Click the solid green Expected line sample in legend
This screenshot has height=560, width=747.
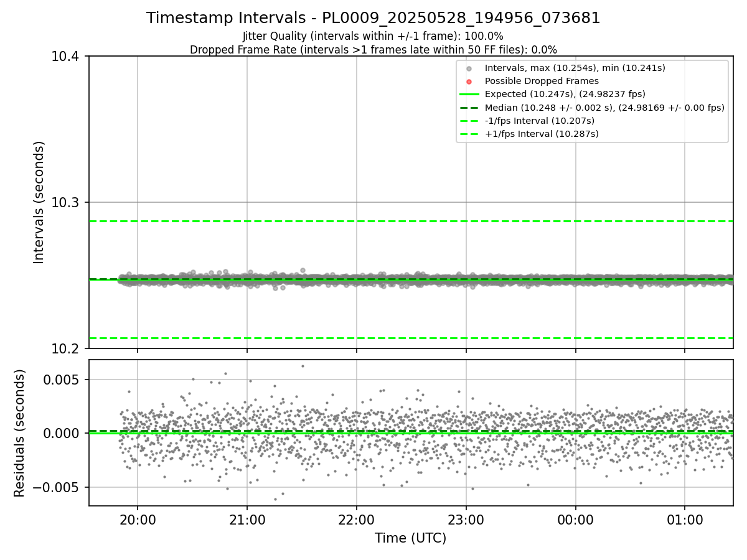(469, 95)
